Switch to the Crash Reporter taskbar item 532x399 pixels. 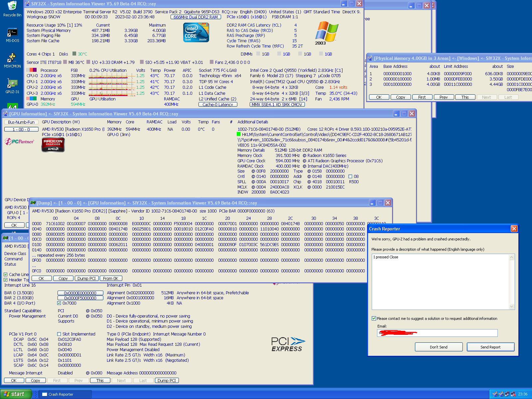click(x=65, y=394)
